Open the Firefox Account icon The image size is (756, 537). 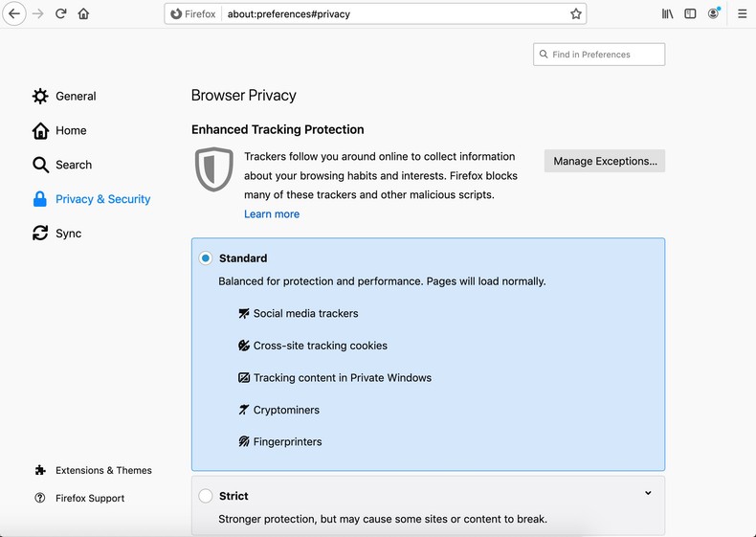click(713, 14)
